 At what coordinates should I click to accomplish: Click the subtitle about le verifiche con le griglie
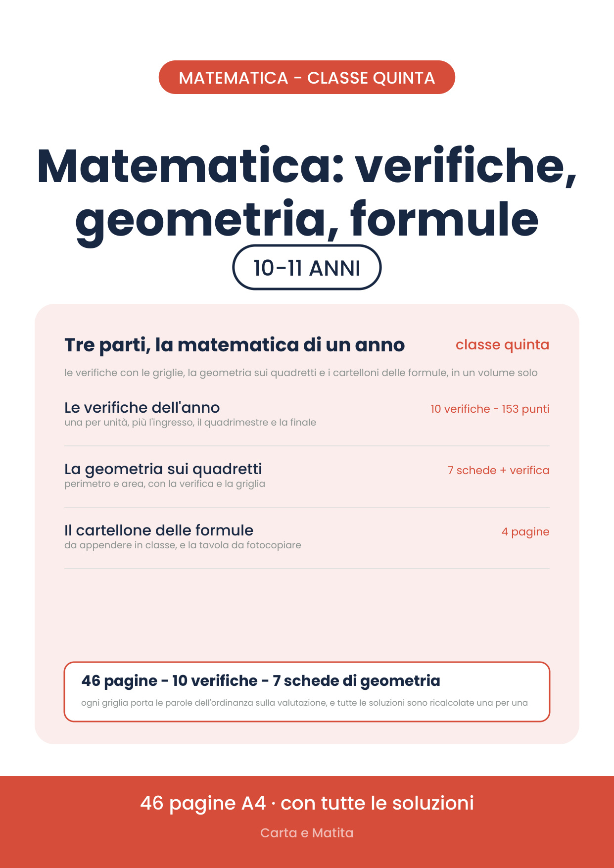point(301,373)
